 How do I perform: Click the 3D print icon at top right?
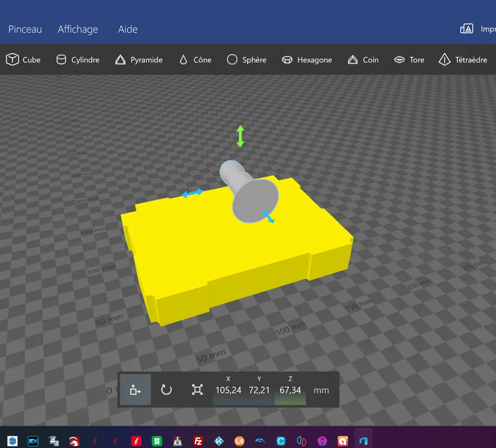tap(467, 29)
